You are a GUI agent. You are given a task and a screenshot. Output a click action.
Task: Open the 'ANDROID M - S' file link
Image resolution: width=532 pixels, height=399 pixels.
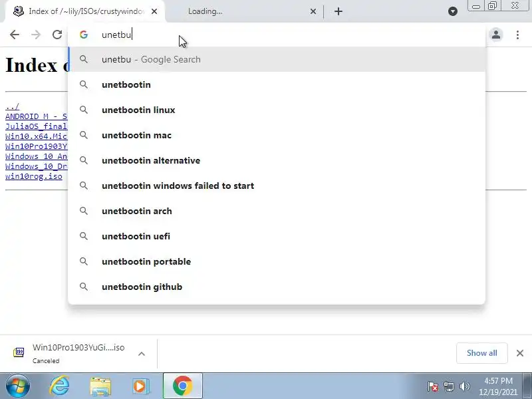(x=37, y=116)
